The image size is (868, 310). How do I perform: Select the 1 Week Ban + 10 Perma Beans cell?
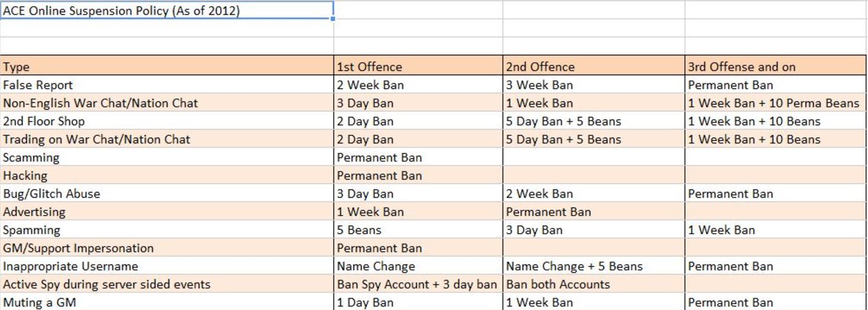click(776, 103)
